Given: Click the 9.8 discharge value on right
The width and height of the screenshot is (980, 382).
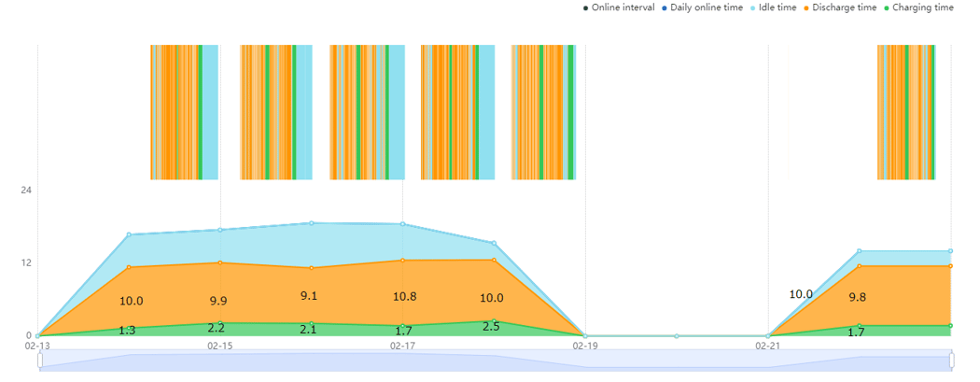Looking at the screenshot, I should (x=858, y=298).
